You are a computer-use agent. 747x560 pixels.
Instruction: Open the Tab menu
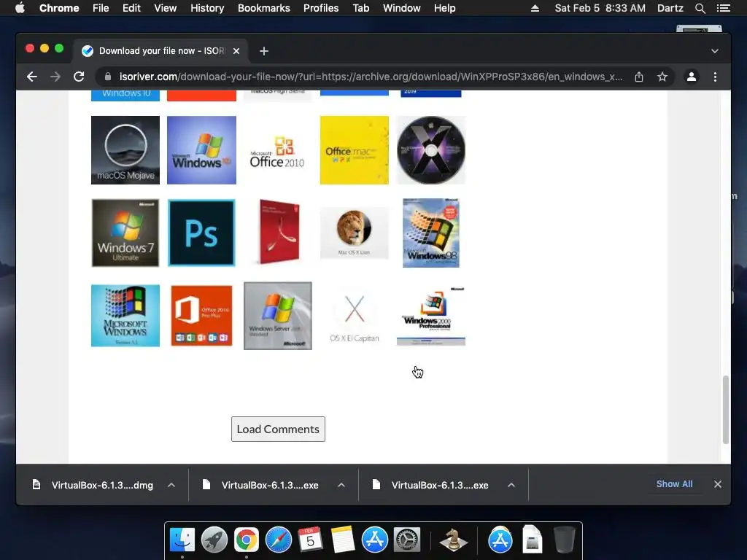(x=361, y=7)
